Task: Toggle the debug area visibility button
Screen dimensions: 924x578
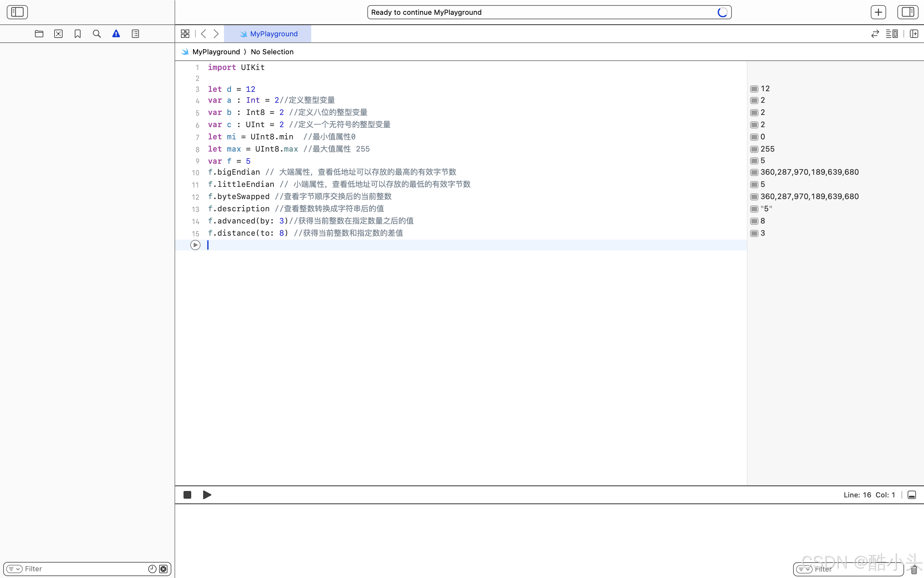Action: click(912, 495)
